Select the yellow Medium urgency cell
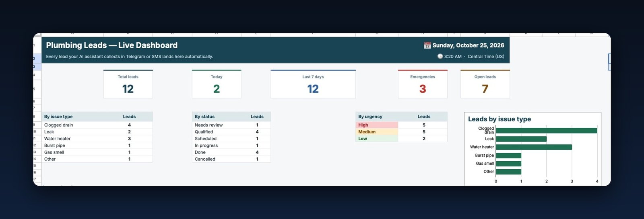The width and height of the screenshot is (644, 219). click(377, 132)
